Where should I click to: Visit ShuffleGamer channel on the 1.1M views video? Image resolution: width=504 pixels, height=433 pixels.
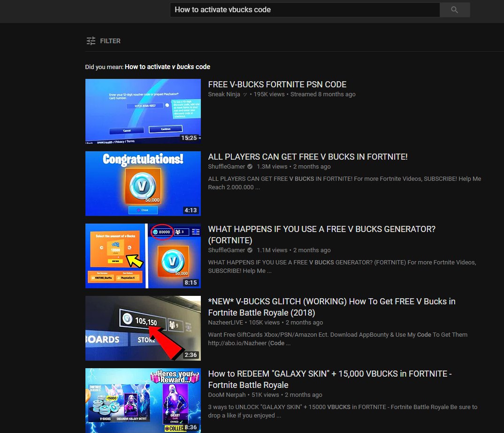tap(226, 250)
